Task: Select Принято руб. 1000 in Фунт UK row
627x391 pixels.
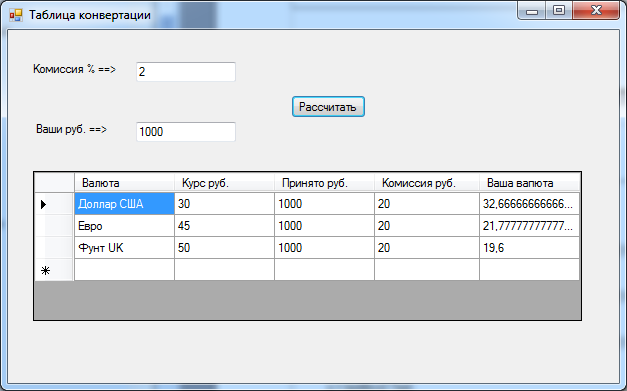Action: tap(324, 248)
